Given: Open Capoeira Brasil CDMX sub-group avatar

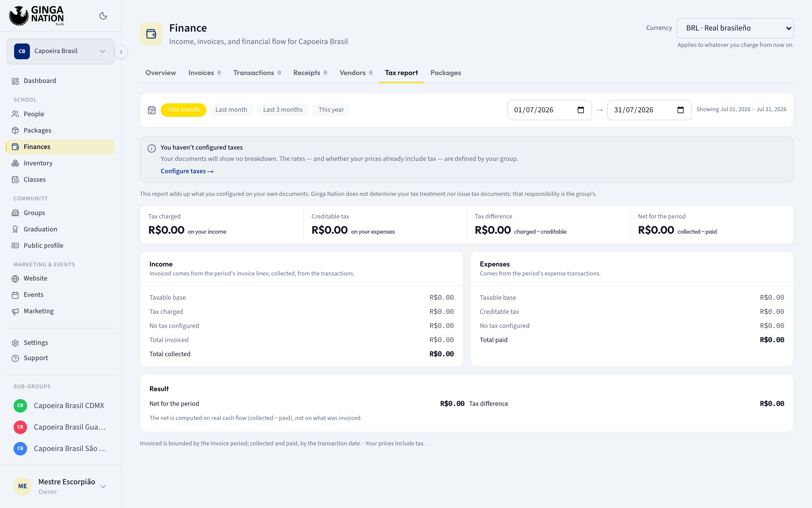Looking at the screenshot, I should 20,406.
